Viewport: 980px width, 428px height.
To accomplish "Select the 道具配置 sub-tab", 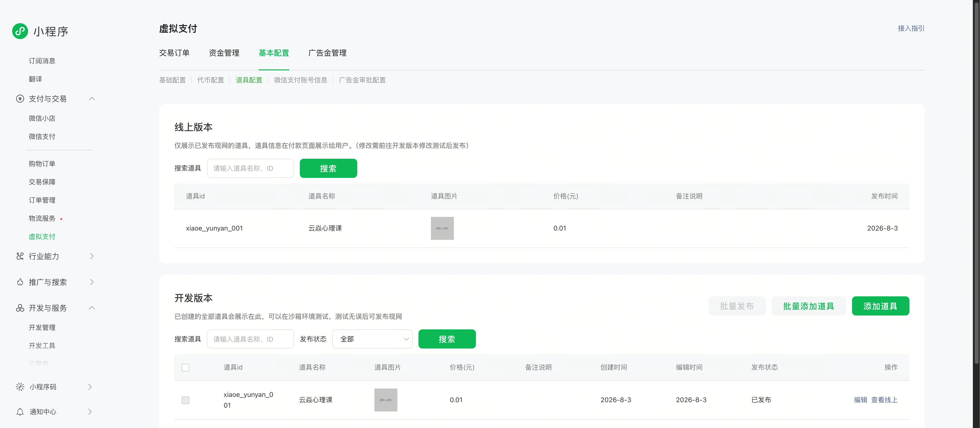I will coord(249,80).
